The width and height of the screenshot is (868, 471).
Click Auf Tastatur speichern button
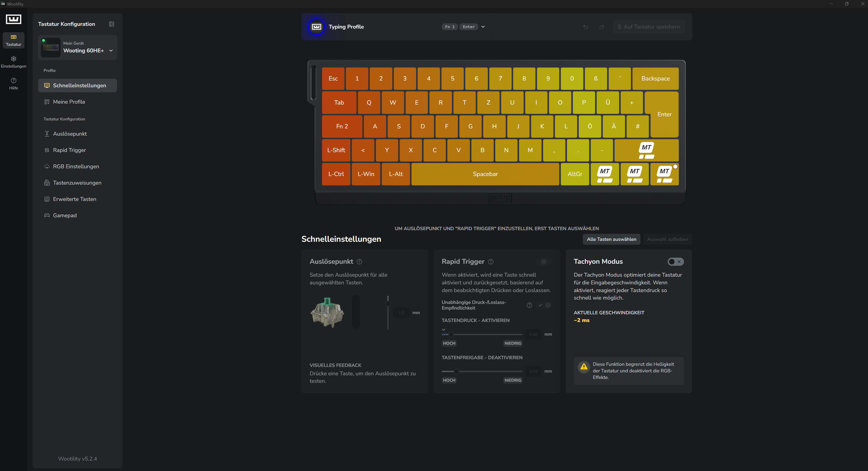[x=649, y=27]
